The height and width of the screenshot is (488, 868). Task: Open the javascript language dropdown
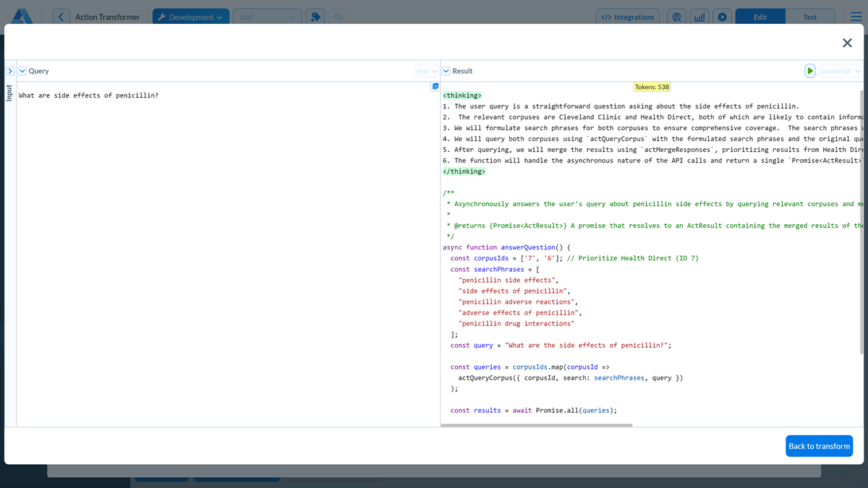[840, 71]
